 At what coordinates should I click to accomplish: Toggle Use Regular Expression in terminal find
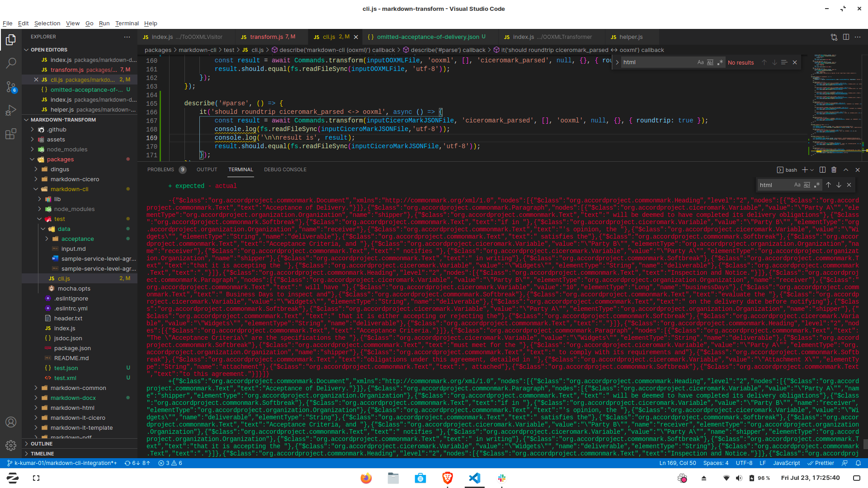[x=817, y=185]
